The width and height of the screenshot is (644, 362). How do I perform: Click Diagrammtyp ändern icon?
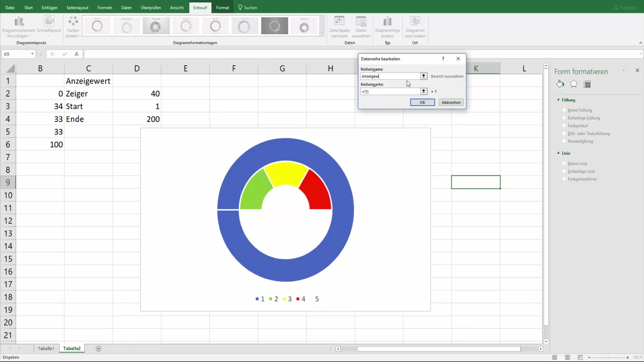[387, 21]
